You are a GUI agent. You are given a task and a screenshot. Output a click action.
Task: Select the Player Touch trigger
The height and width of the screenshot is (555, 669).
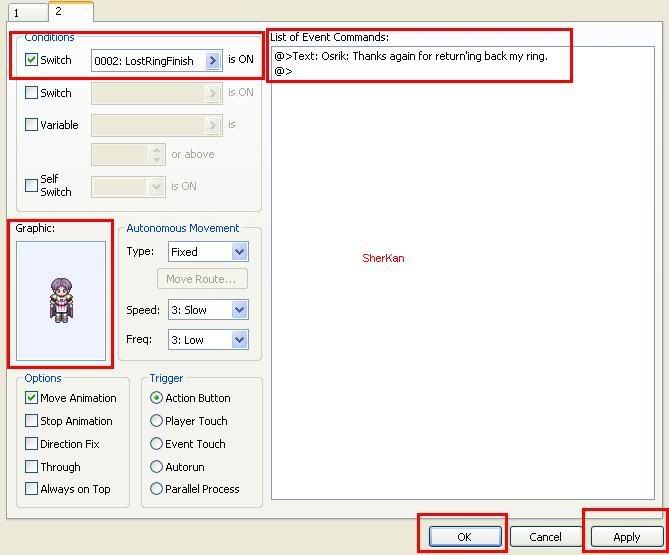click(x=156, y=421)
